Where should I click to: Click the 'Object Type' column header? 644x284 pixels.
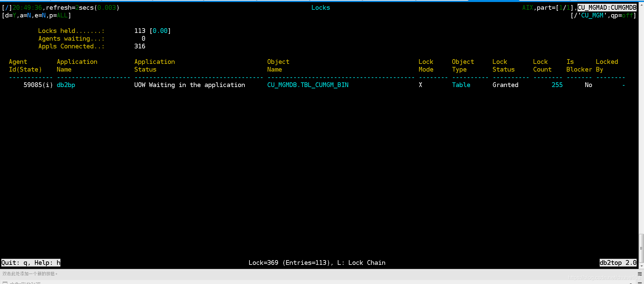463,66
